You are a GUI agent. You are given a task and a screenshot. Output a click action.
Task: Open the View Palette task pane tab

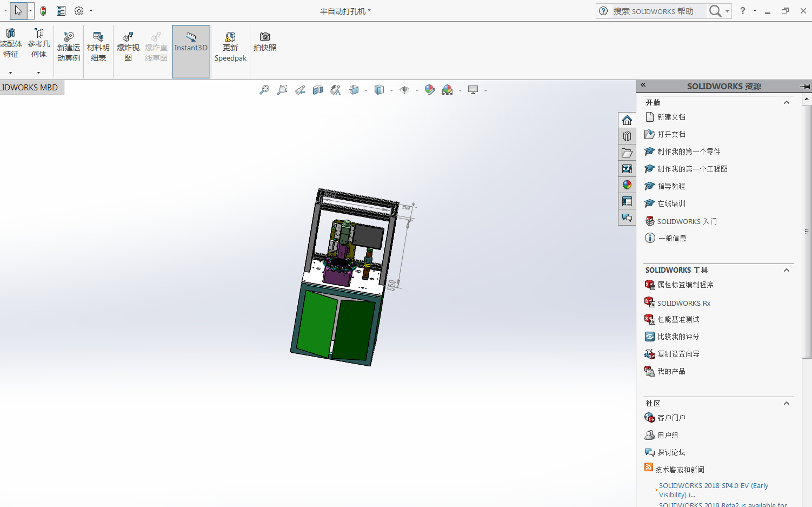tap(627, 169)
